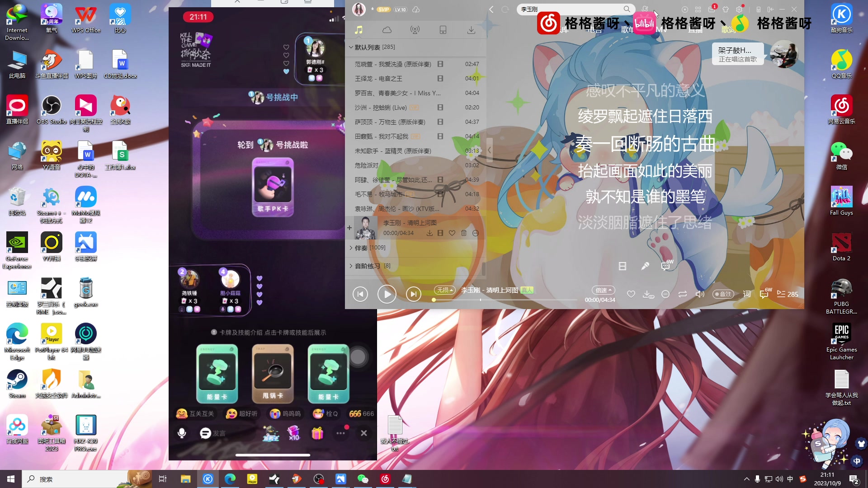Like the 李玉刚 - 清明上河图 list row
The height and width of the screenshot is (488, 868).
point(452,233)
